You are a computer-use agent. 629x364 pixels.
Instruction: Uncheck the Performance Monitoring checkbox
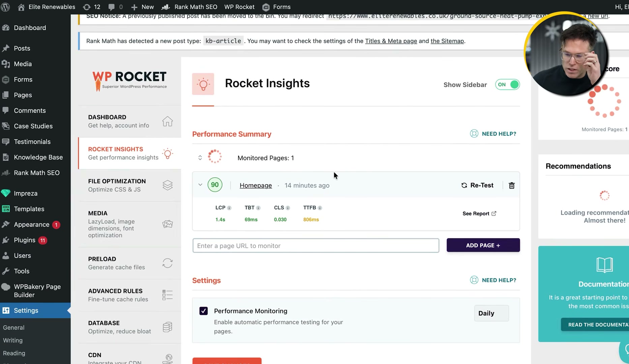203,311
